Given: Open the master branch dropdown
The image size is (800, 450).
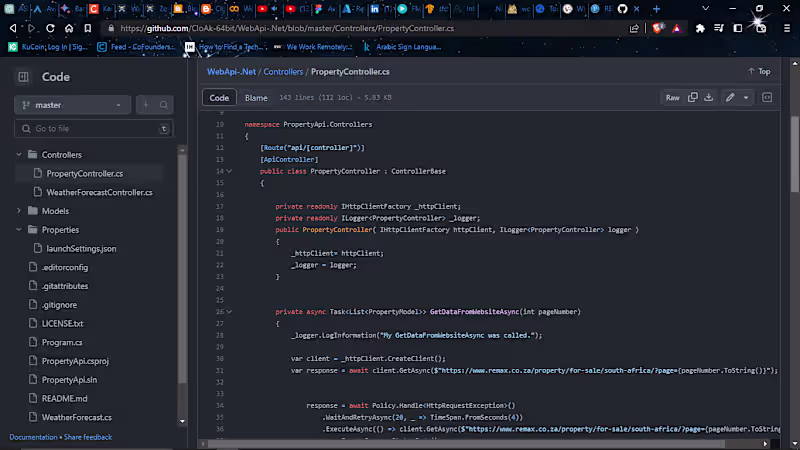Looking at the screenshot, I should tap(73, 105).
